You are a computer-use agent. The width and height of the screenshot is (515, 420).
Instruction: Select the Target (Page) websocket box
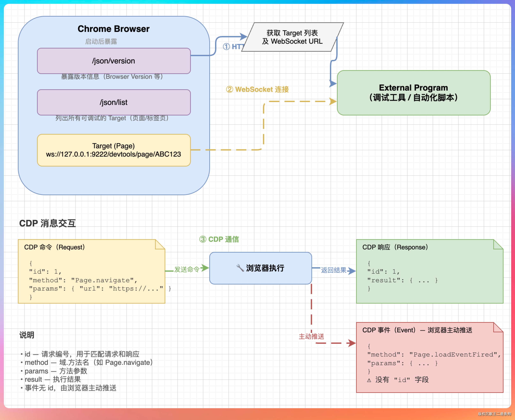[114, 150]
